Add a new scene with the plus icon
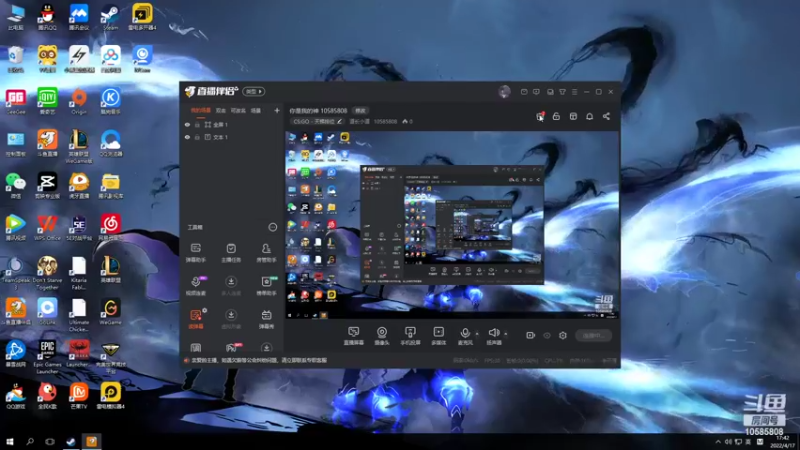The width and height of the screenshot is (800, 450). [x=277, y=110]
